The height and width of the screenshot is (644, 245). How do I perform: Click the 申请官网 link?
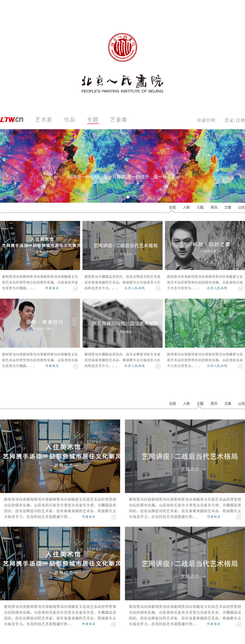click(206, 120)
